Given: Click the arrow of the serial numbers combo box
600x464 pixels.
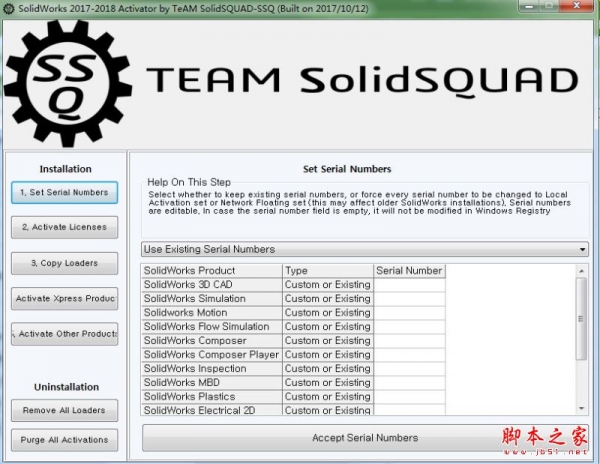Looking at the screenshot, I should coord(582,249).
